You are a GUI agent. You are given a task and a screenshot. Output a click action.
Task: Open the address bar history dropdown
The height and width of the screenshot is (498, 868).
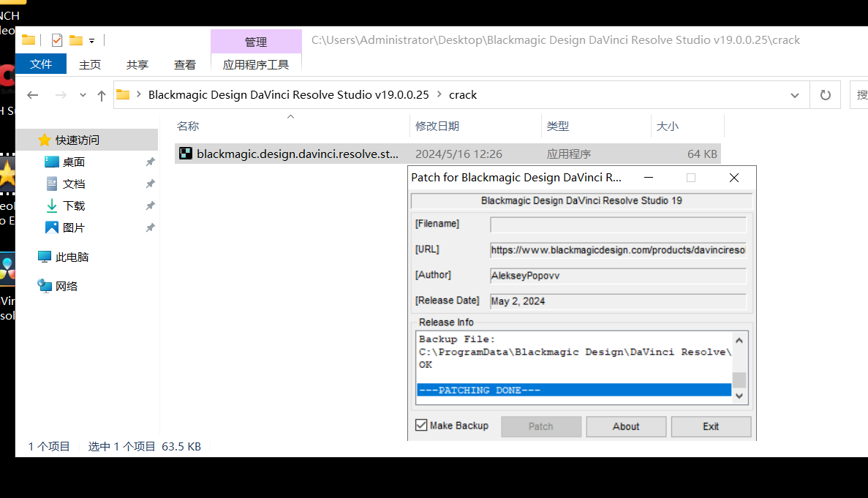pyautogui.click(x=795, y=95)
